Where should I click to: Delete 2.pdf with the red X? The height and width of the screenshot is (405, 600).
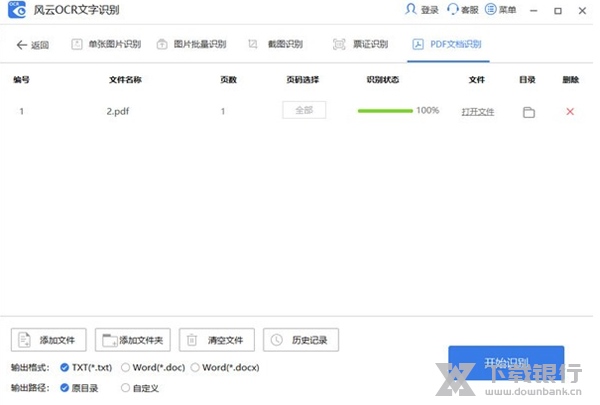570,111
